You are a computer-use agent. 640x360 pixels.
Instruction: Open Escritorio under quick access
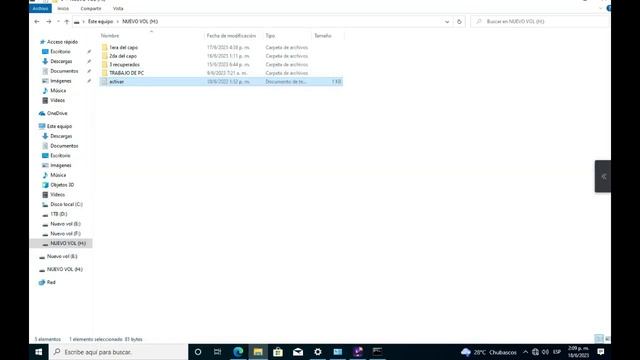pyautogui.click(x=60, y=52)
